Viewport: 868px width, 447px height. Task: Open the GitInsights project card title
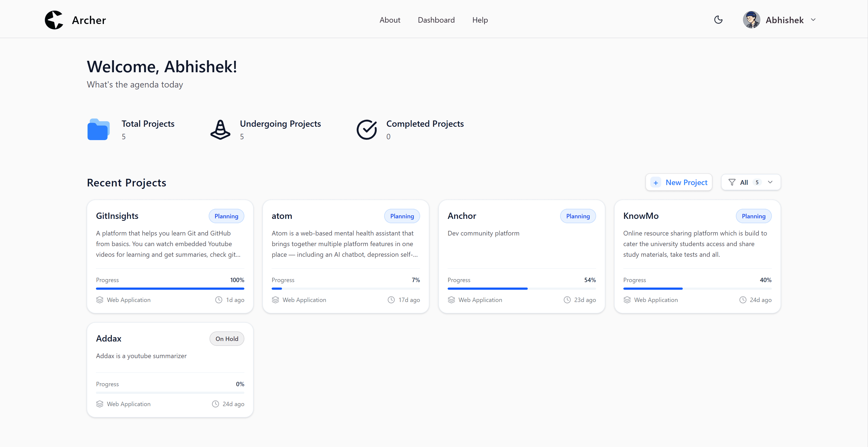point(117,216)
